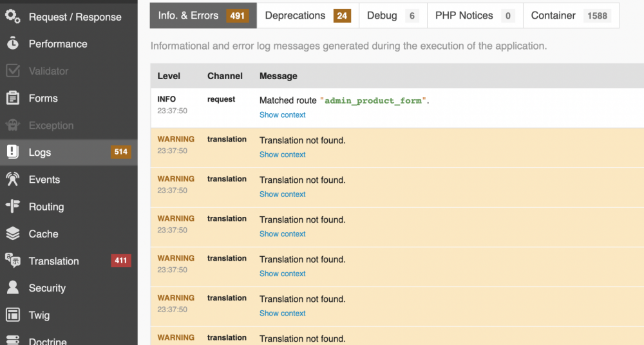Click the Security user icon
The height and width of the screenshot is (345, 644).
[13, 288]
